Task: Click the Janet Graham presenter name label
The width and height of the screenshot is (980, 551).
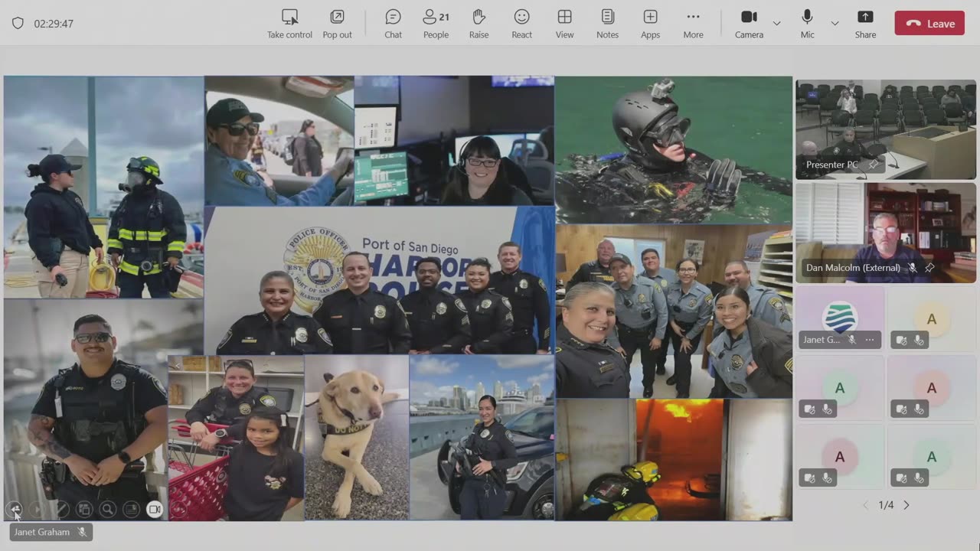Action: pos(42,532)
